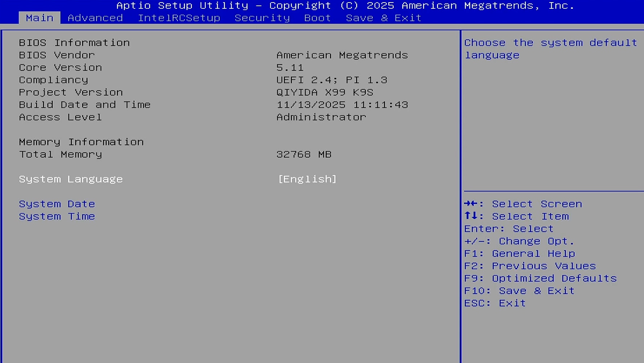Image resolution: width=644 pixels, height=363 pixels.
Task: Select the System Time entry
Action: click(57, 216)
